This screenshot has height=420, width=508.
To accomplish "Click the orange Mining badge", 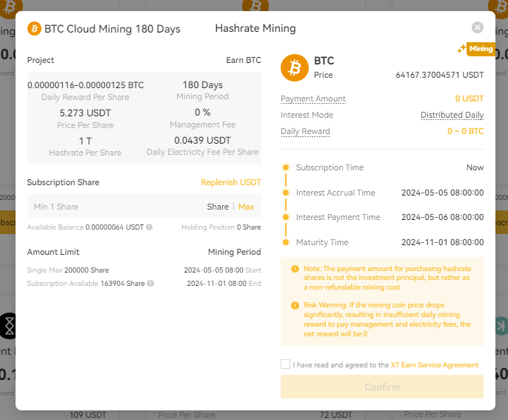I will coord(481,49).
